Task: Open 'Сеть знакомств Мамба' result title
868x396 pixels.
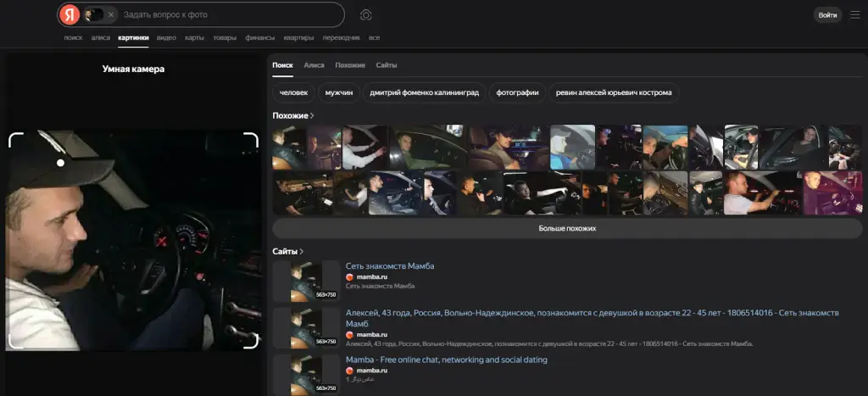Action: click(x=390, y=266)
